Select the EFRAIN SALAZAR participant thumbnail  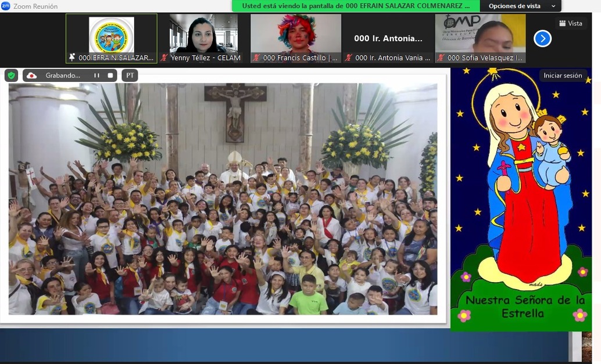112,35
